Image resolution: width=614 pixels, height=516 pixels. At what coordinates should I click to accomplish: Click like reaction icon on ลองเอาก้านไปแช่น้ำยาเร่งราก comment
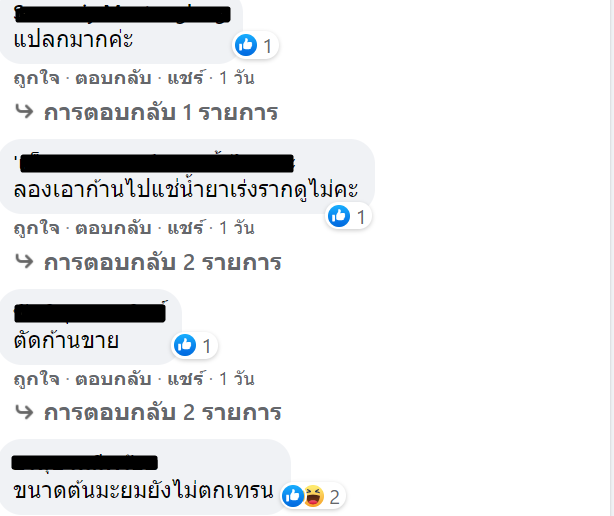(339, 216)
